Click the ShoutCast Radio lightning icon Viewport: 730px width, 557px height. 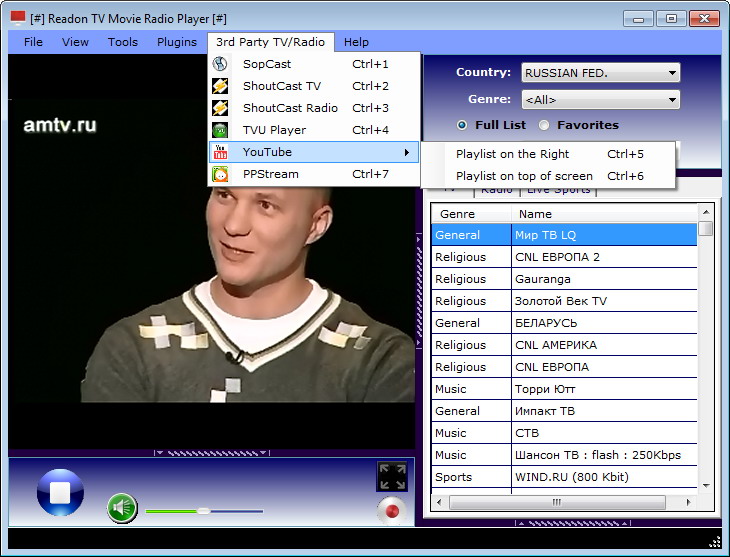220,108
